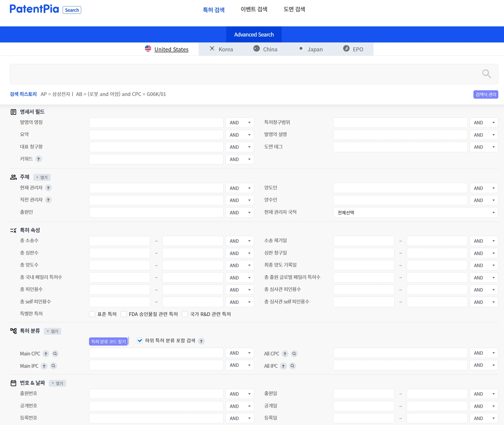The width and height of the screenshot is (504, 425).
Task: Click Main IPC help question icon
Action: 44,366
